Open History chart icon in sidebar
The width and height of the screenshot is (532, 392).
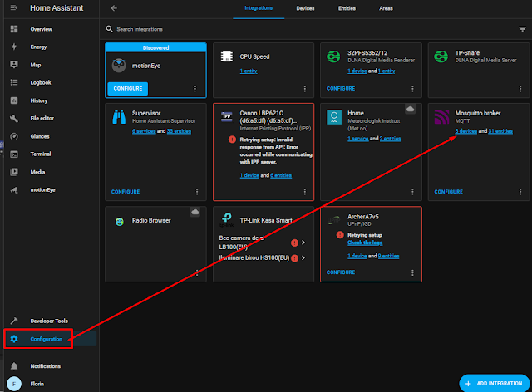pos(14,100)
